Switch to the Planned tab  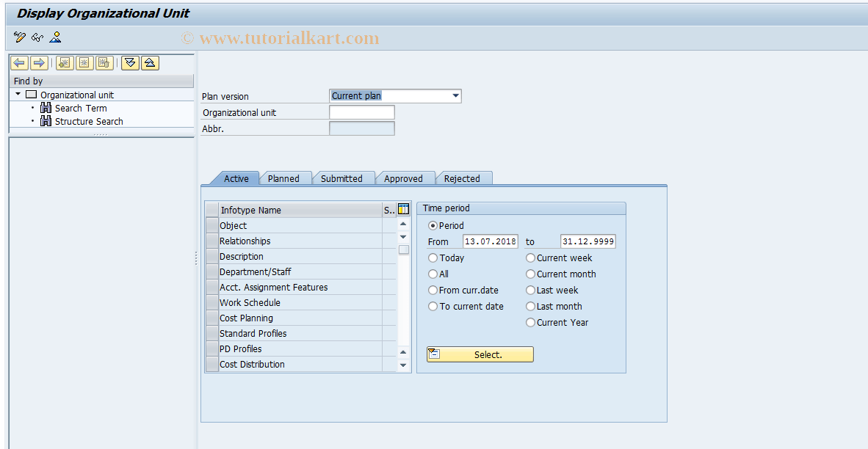pos(285,178)
